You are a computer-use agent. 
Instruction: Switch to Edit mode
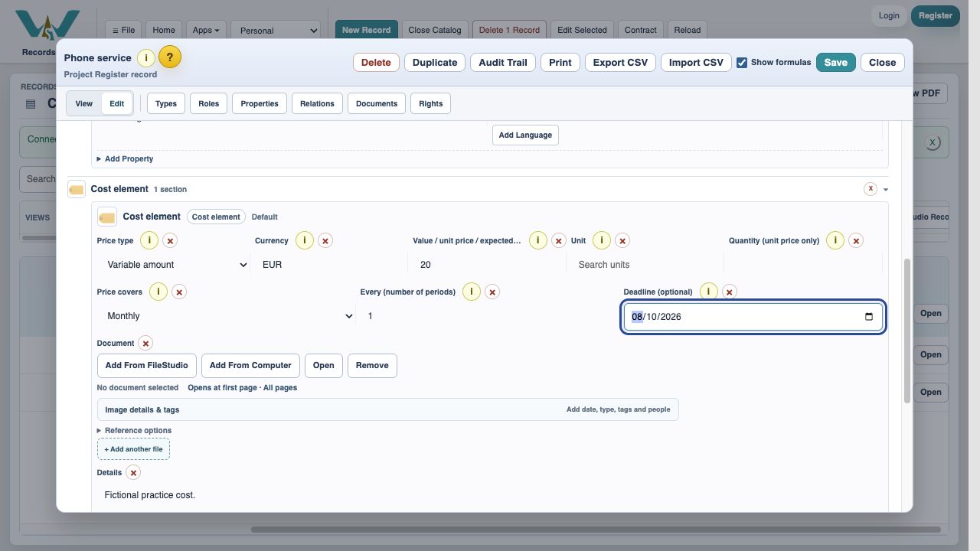[116, 103]
